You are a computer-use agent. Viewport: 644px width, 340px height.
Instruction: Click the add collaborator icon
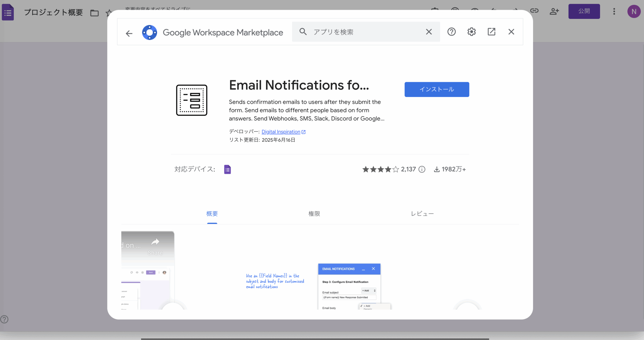pos(554,11)
